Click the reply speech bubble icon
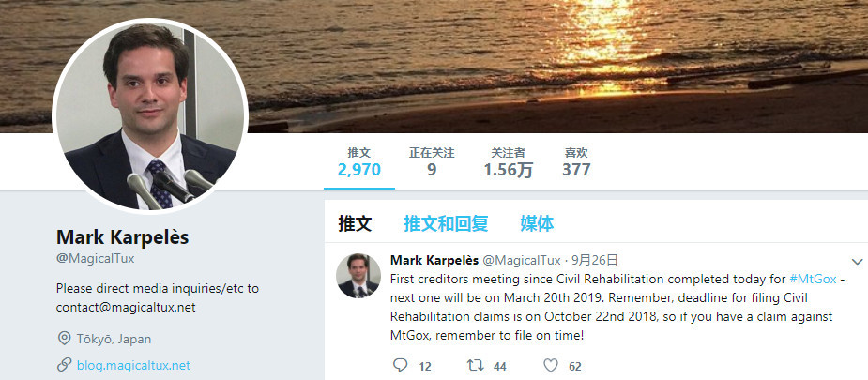The height and width of the screenshot is (380, 868). (x=400, y=365)
